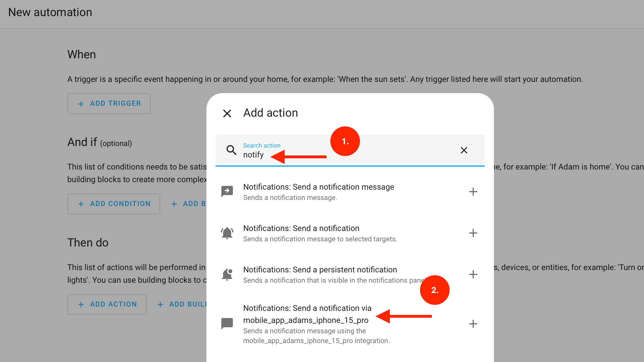This screenshot has width=644, height=362.
Task: Add 'Send a notification' plus icon
Action: 473,233
